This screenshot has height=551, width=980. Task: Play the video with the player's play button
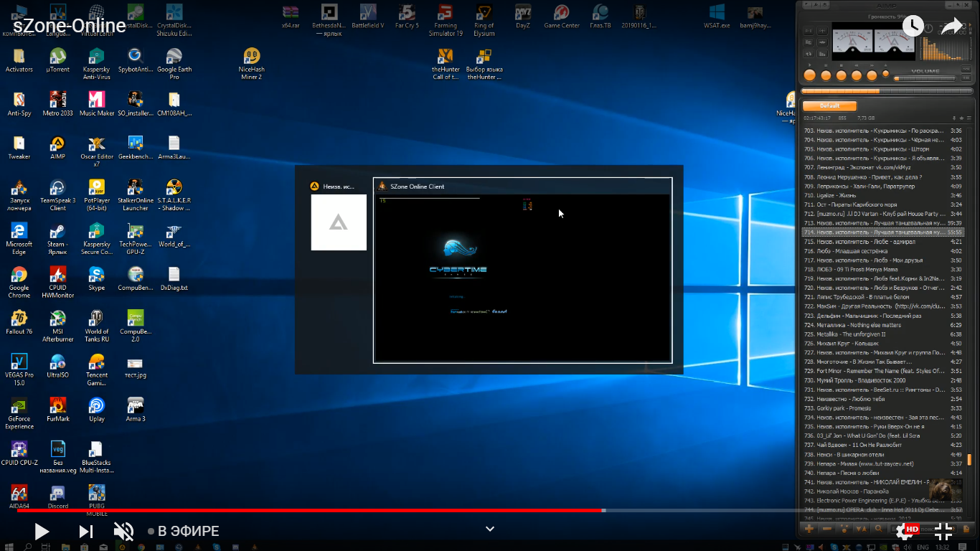pyautogui.click(x=42, y=532)
